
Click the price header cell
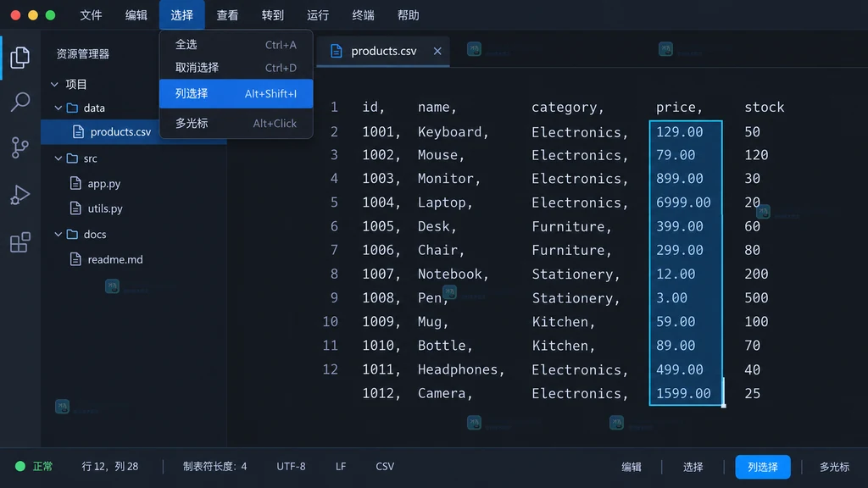[679, 107]
